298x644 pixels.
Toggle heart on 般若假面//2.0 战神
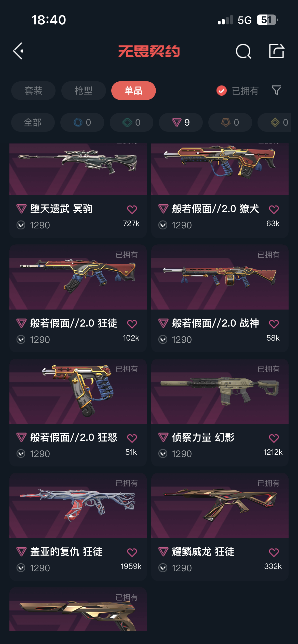click(x=274, y=324)
